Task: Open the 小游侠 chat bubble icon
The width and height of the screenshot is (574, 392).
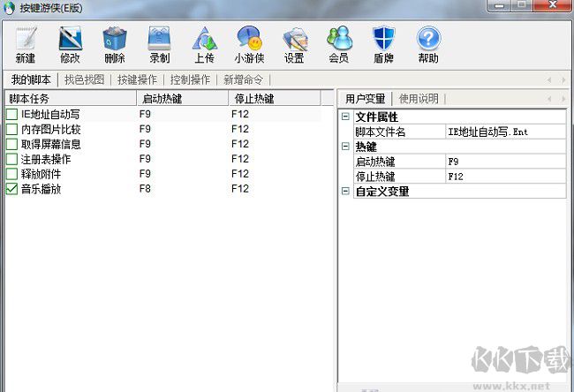Action: 249,40
